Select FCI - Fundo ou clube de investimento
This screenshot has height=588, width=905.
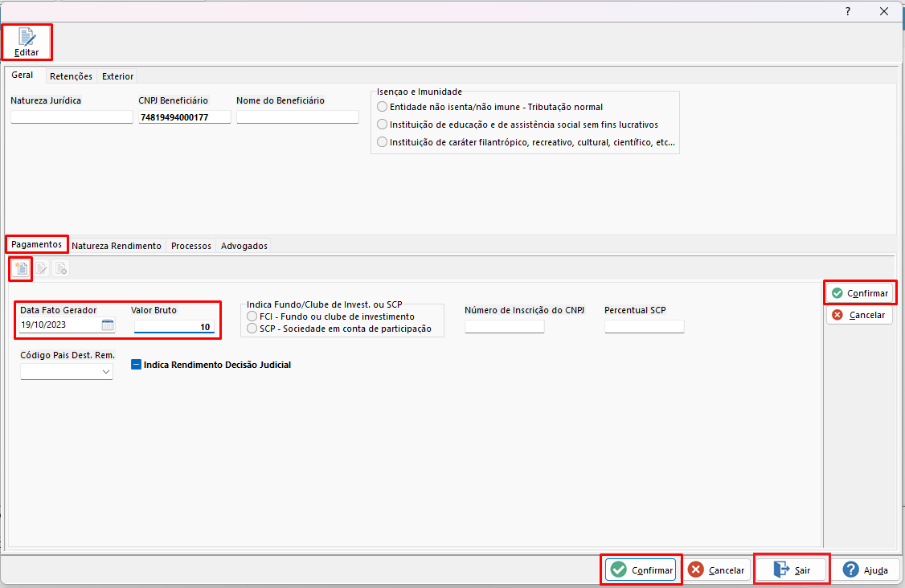(252, 316)
